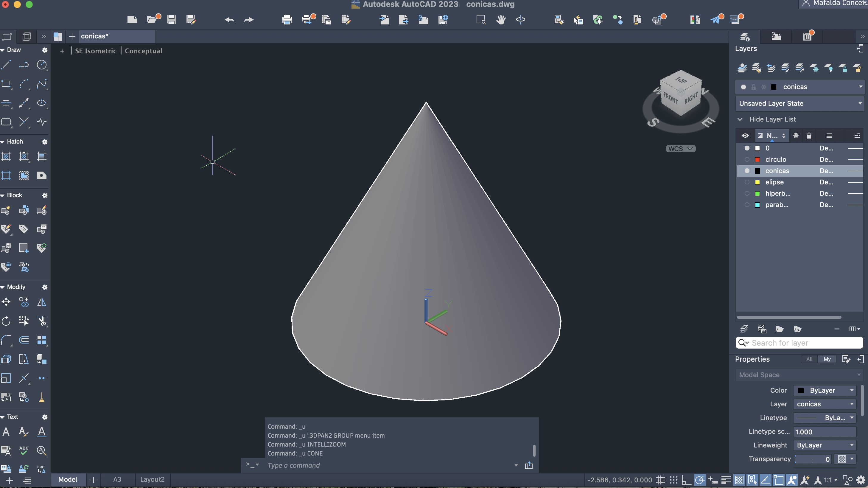Show the circulo layer visibility dot

747,159
